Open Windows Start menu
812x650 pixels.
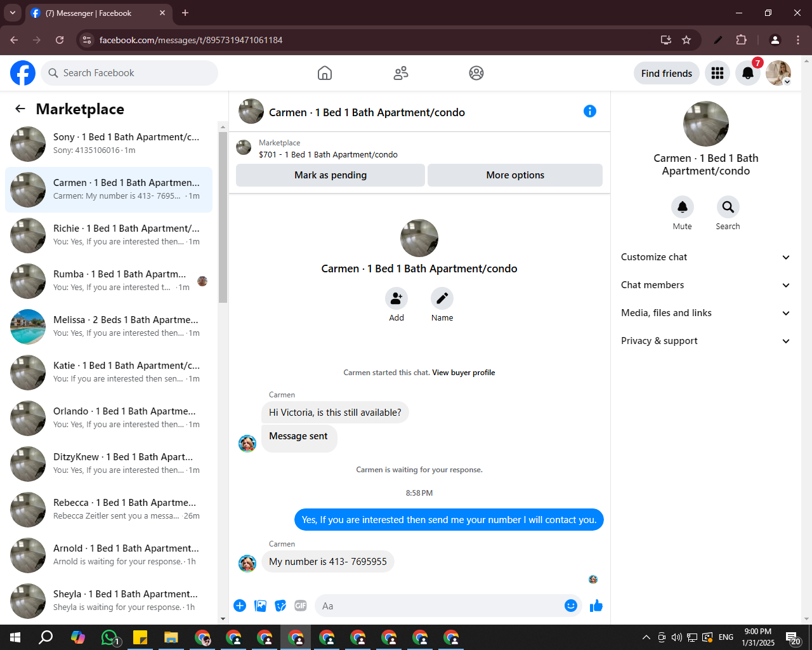point(15,637)
